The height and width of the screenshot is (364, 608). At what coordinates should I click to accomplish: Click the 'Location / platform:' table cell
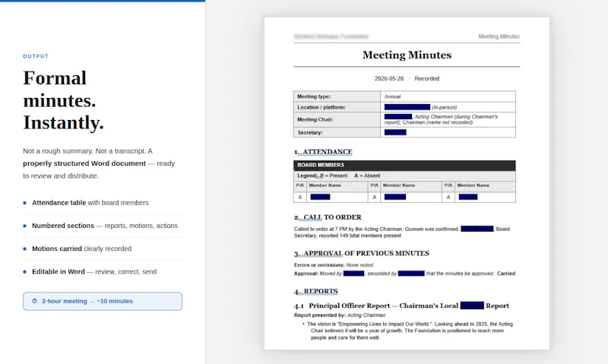(337, 107)
